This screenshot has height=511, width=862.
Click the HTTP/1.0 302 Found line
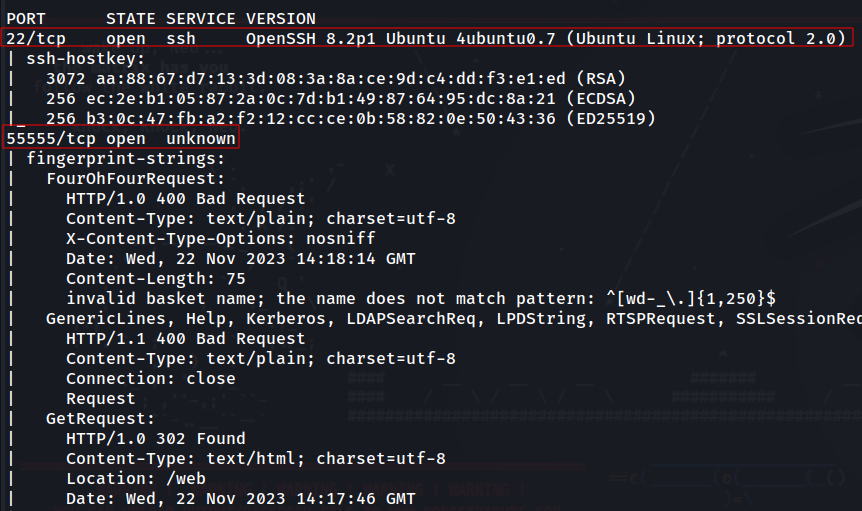[x=156, y=438]
